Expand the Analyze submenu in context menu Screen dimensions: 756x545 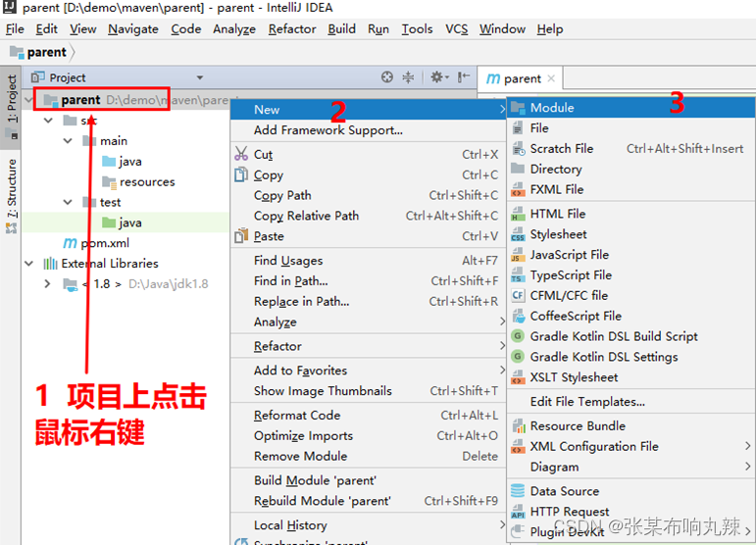[x=502, y=322]
